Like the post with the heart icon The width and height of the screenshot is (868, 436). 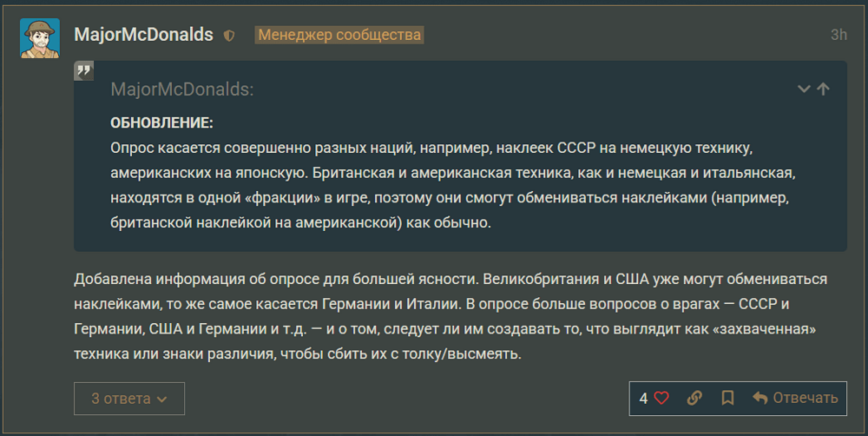coord(661,398)
